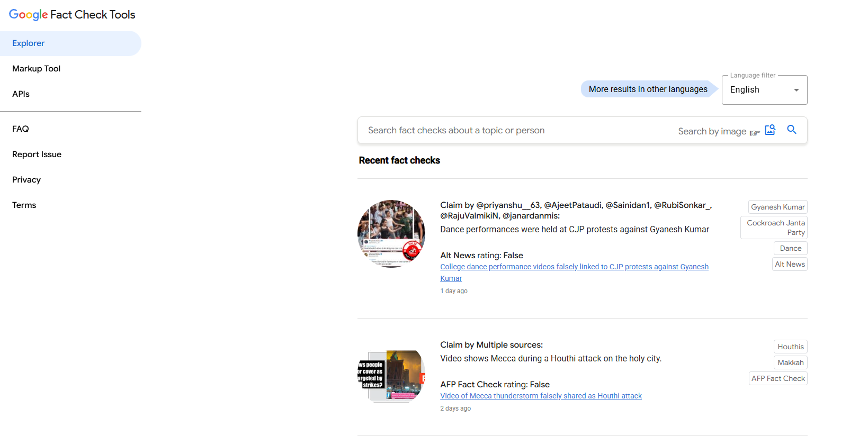868x436 pixels.
Task: Click the Cockroach Janta Party tag
Action: 774,228
